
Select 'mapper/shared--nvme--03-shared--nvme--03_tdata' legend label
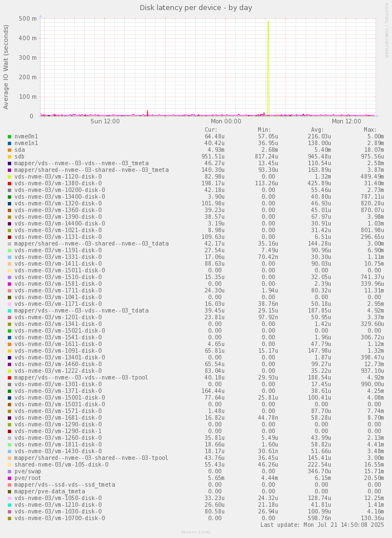[x=91, y=244]
